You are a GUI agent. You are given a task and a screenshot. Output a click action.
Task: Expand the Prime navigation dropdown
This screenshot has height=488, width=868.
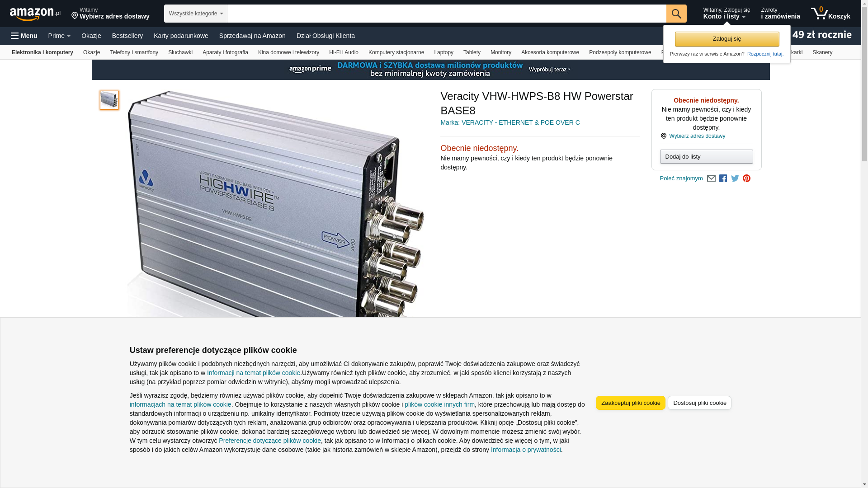(x=59, y=36)
